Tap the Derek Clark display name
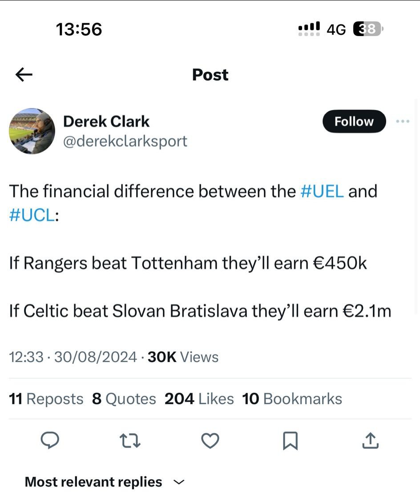The height and width of the screenshot is (504, 420). pyautogui.click(x=106, y=121)
